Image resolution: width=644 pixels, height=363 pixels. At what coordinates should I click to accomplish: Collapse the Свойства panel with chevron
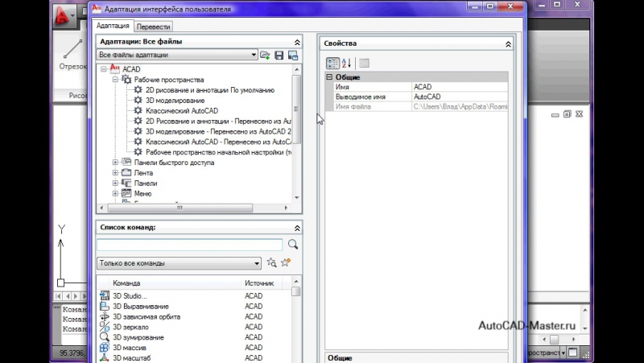[x=507, y=43]
